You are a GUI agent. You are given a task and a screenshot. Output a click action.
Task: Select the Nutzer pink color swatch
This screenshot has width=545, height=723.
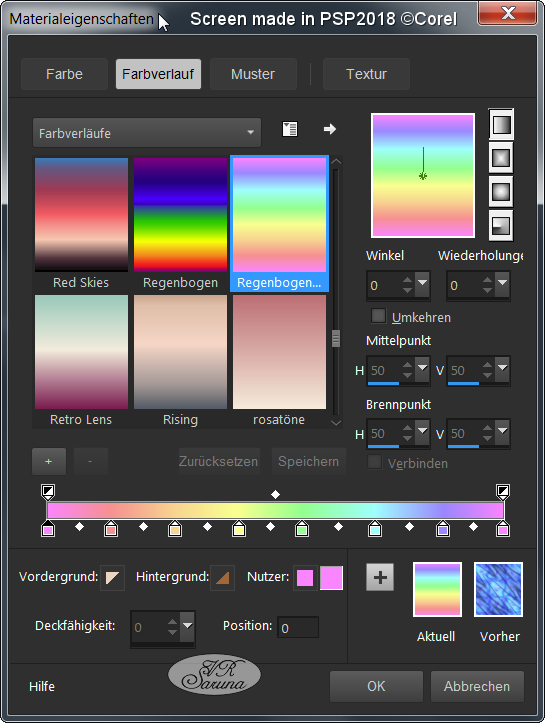[x=305, y=578]
